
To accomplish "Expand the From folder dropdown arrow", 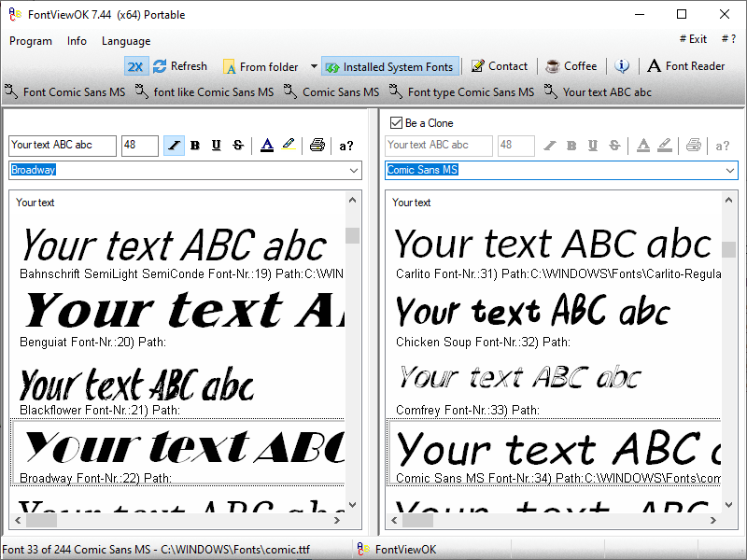I will 314,66.
